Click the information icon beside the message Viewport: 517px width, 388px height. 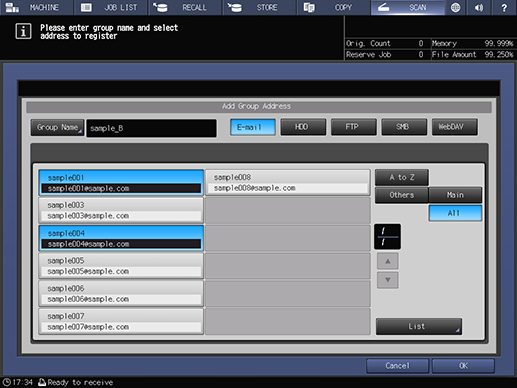coord(23,31)
